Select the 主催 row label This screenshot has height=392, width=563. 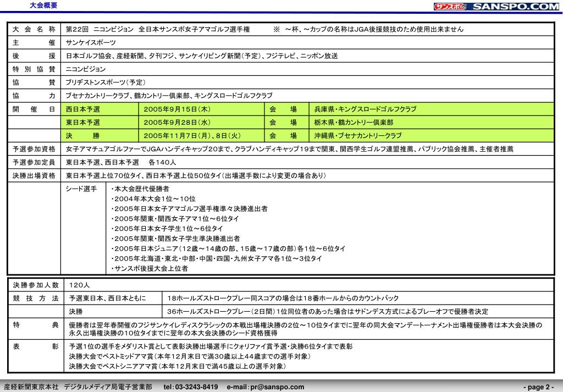[34, 43]
